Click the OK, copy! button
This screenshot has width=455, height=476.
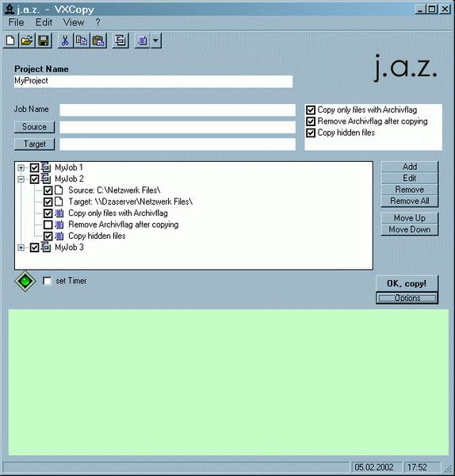tap(407, 283)
